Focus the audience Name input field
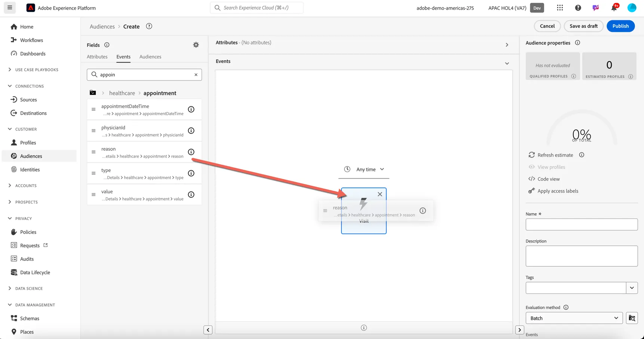The height and width of the screenshot is (339, 644). pyautogui.click(x=582, y=225)
